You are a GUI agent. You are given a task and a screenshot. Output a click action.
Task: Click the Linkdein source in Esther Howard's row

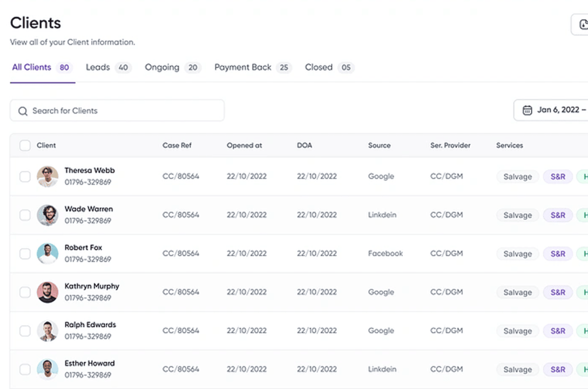pyautogui.click(x=382, y=369)
